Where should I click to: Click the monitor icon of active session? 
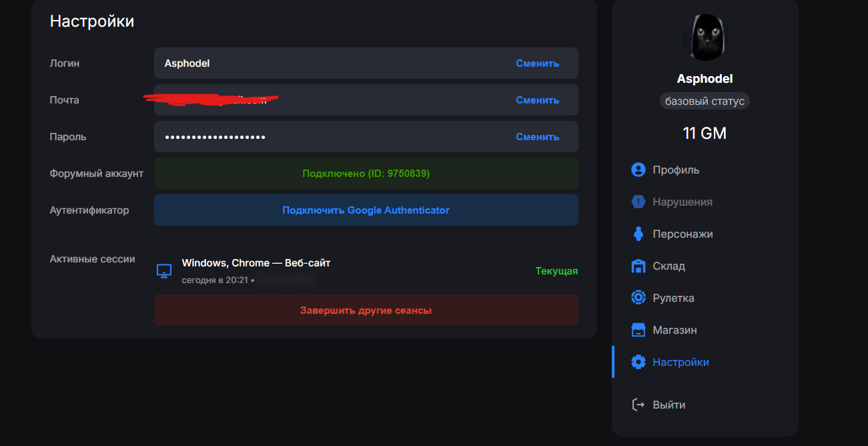pos(164,271)
